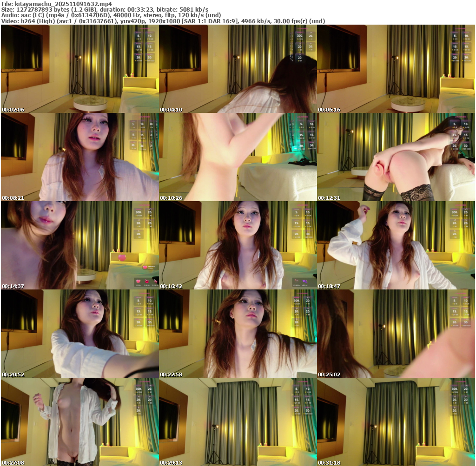
Task: Choose the frame stamped 00:14:37
Action: 80,245
